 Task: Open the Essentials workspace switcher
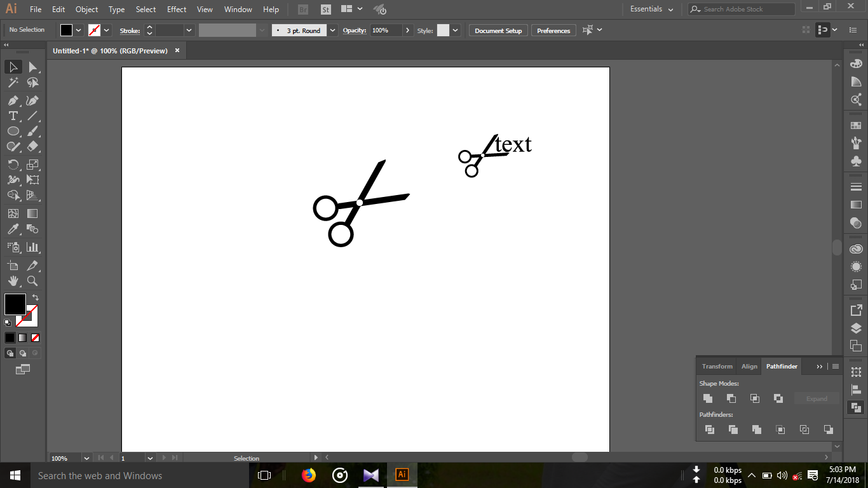pos(651,9)
